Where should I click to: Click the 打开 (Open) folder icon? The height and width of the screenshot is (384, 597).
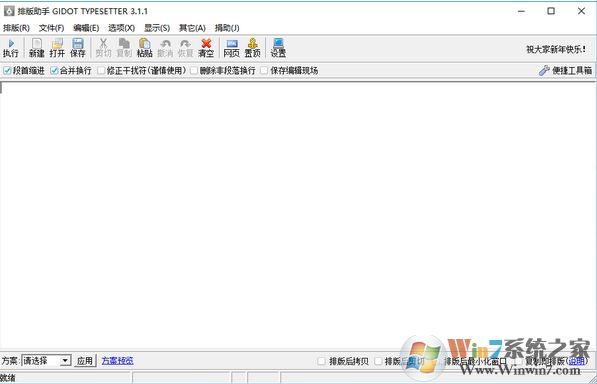pos(57,43)
